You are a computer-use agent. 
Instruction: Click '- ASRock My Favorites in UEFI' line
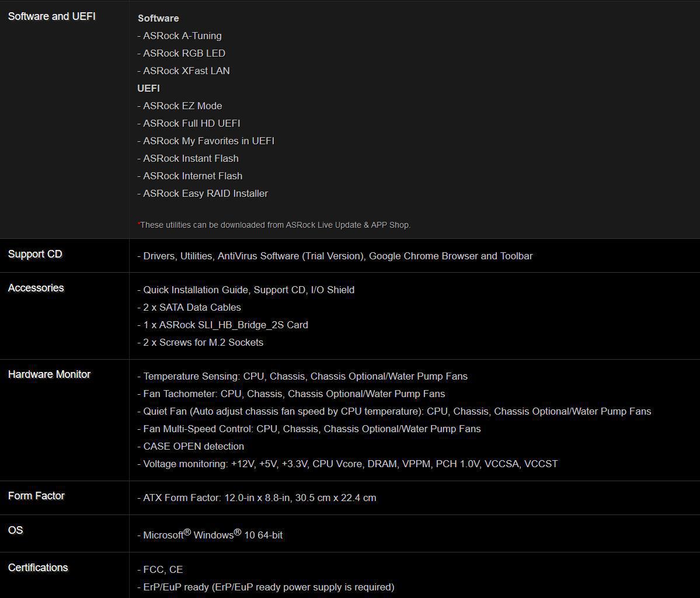pyautogui.click(x=206, y=141)
